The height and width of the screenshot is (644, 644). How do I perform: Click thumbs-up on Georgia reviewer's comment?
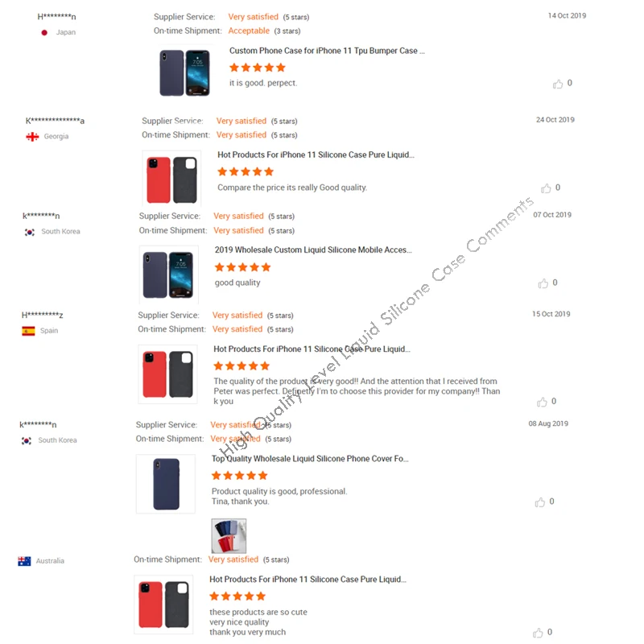click(546, 188)
